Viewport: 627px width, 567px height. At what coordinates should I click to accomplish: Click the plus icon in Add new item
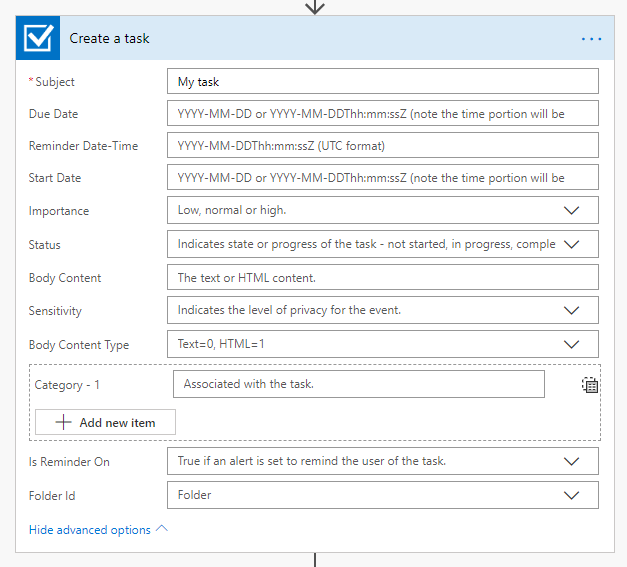pyautogui.click(x=63, y=422)
